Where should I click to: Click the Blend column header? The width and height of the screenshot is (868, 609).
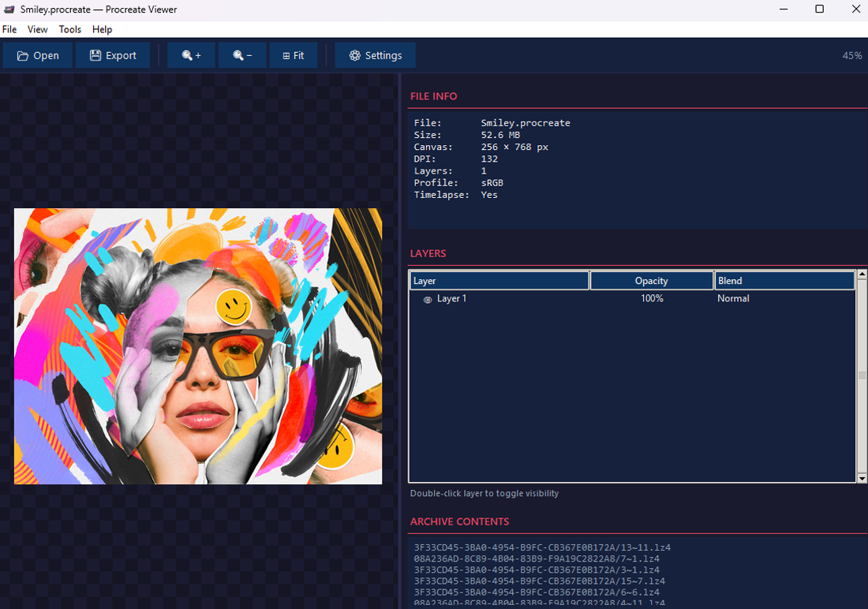coord(784,281)
